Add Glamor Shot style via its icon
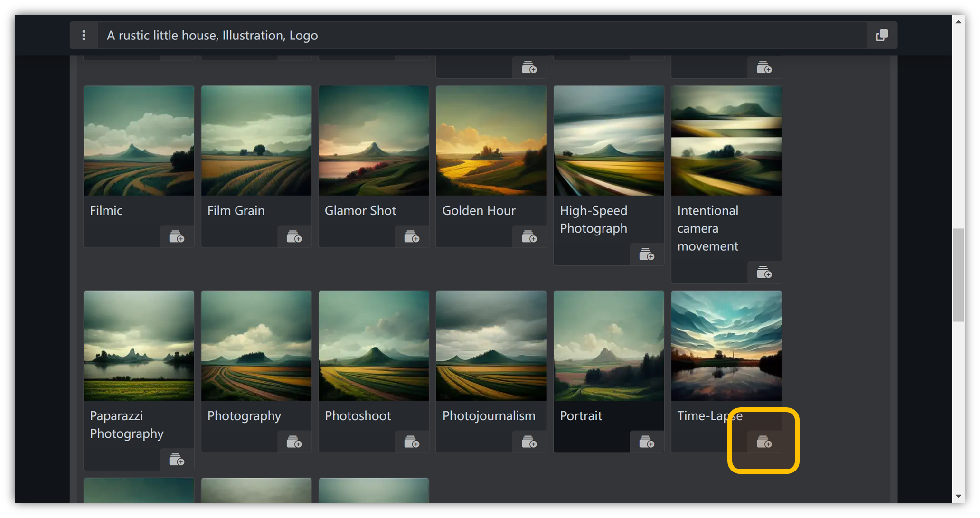 pyautogui.click(x=412, y=236)
